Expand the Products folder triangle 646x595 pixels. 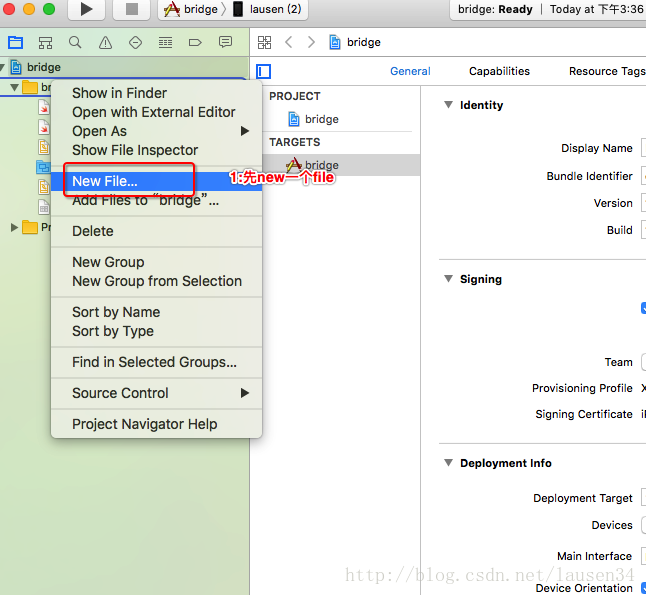(x=14, y=227)
